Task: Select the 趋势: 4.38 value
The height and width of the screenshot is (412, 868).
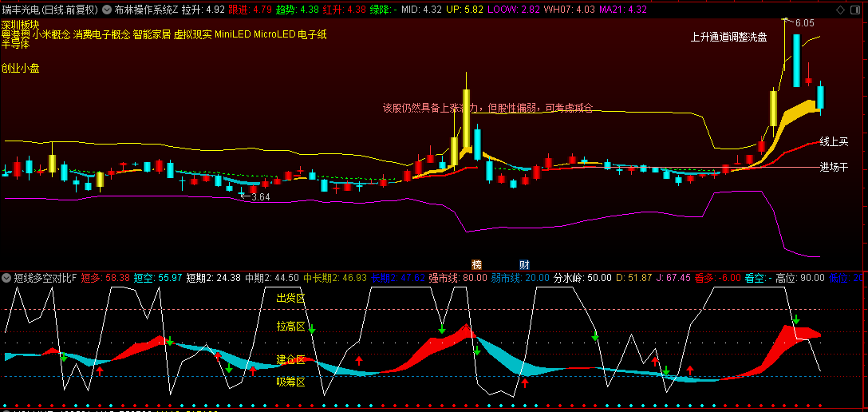Action: 298,10
